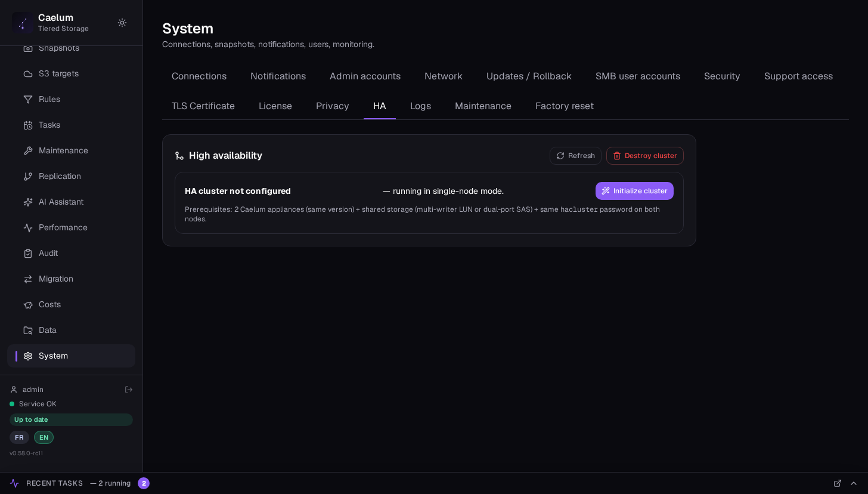Switch language to EN
Viewport: 868px width, 494px height.
tap(44, 437)
